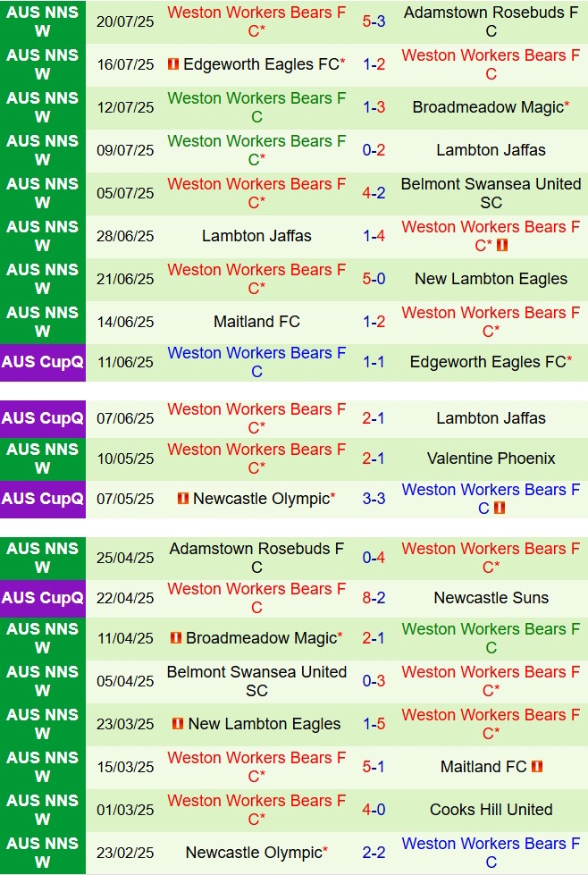Click the AUS CupQ label for 22/04/25

(x=43, y=598)
